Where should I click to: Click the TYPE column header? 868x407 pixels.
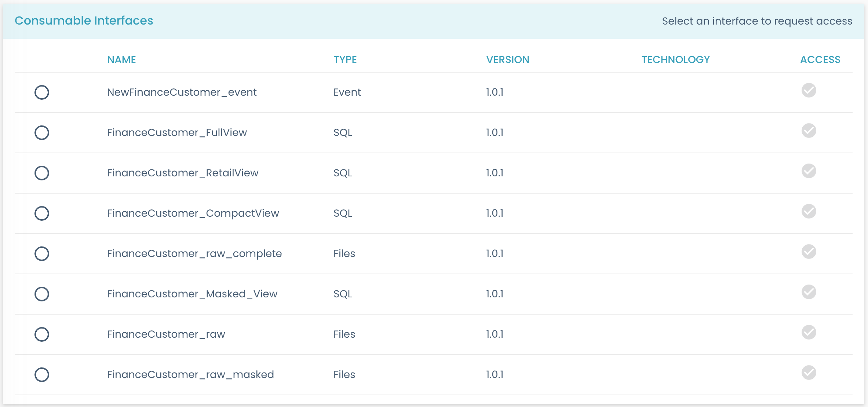pos(345,59)
